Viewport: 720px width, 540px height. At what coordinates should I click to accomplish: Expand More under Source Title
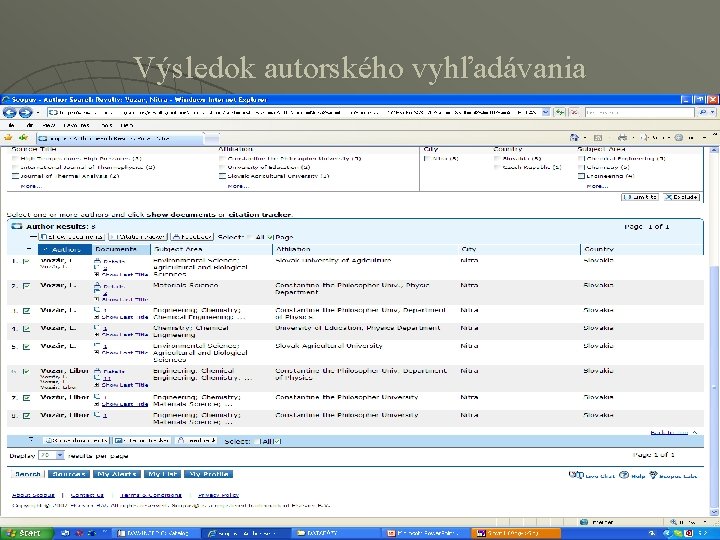click(x=31, y=186)
